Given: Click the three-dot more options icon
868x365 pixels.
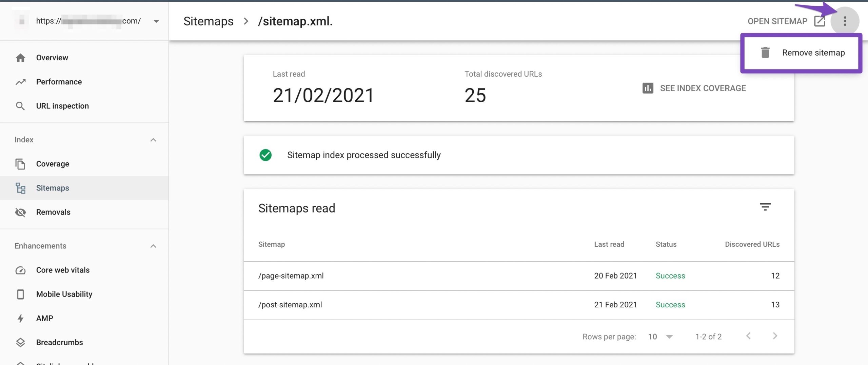Looking at the screenshot, I should 845,21.
